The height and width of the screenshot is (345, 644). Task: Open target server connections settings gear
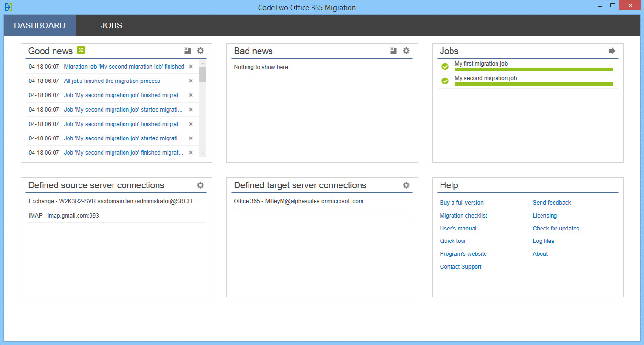[x=406, y=185]
